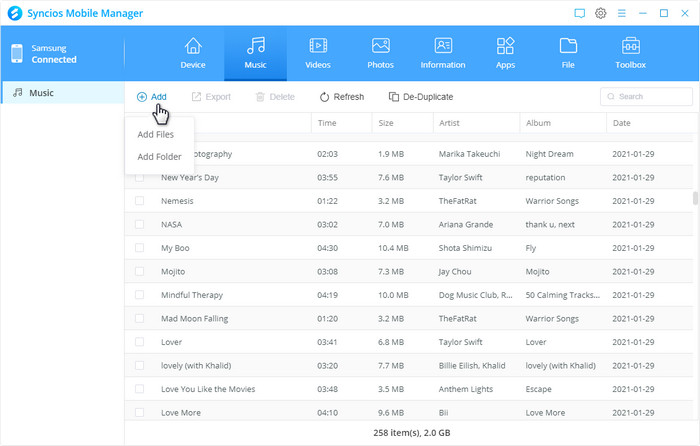Click album Night Dream
700x446 pixels.
point(550,154)
